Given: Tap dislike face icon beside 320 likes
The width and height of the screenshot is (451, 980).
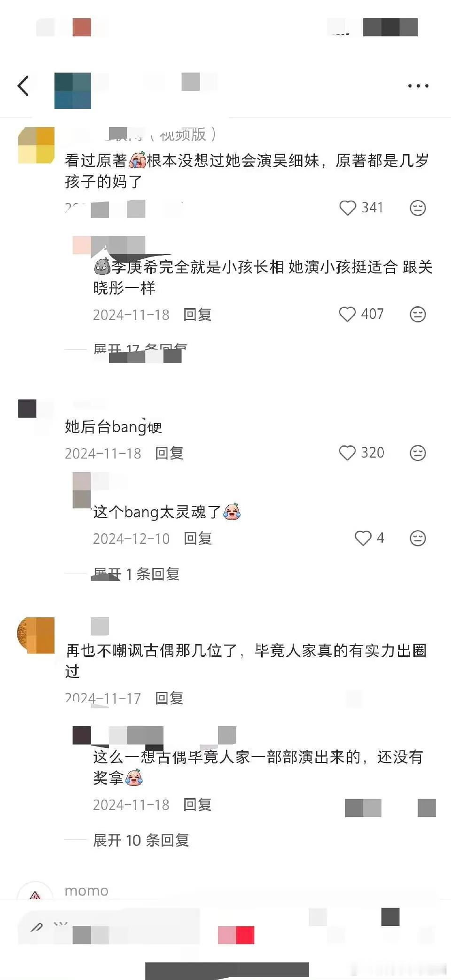Looking at the screenshot, I should coord(418,453).
